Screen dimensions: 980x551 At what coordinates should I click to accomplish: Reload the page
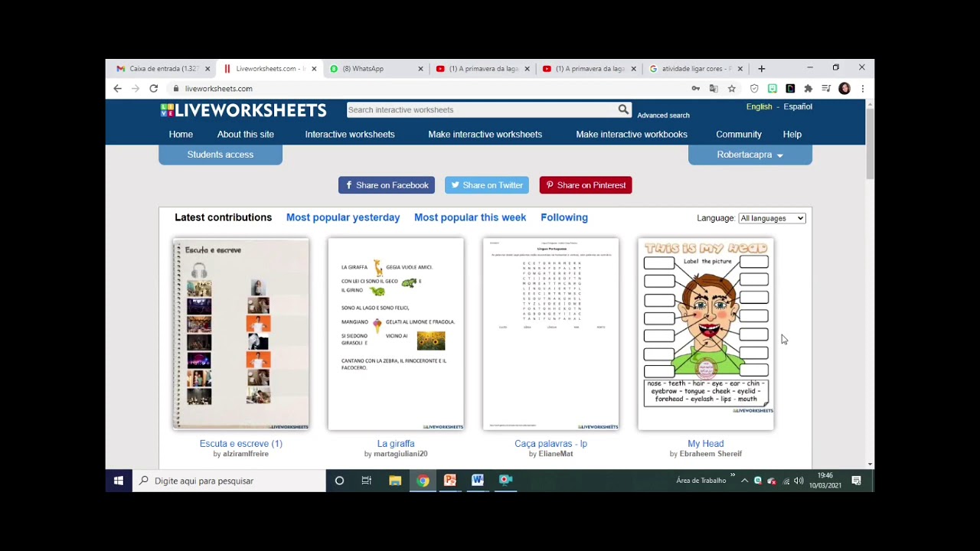pyautogui.click(x=153, y=89)
